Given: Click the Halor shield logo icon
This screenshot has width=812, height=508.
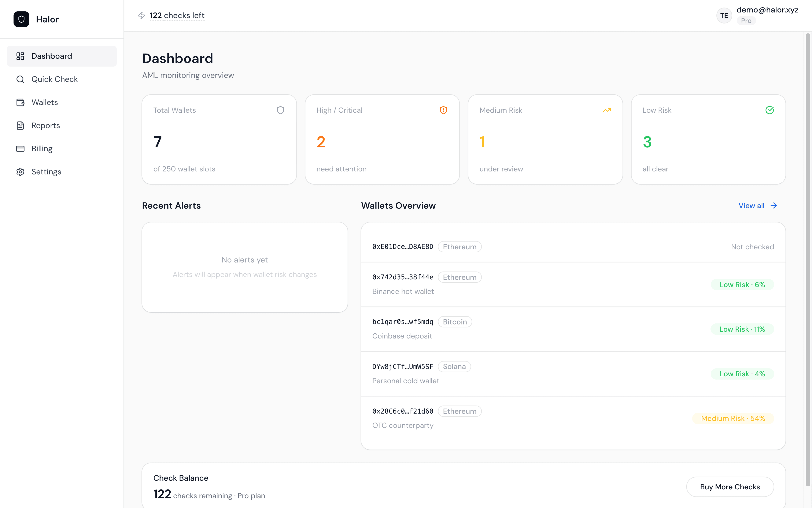Looking at the screenshot, I should (21, 19).
